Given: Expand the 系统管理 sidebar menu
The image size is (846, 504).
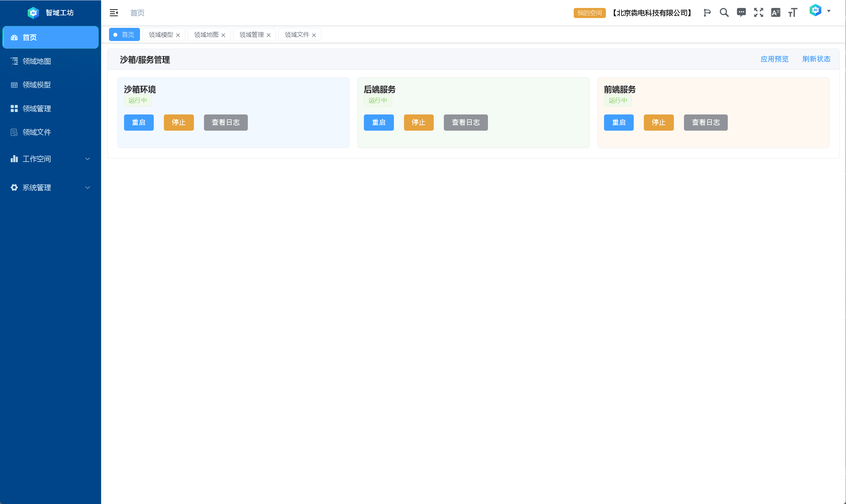Looking at the screenshot, I should click(x=50, y=188).
